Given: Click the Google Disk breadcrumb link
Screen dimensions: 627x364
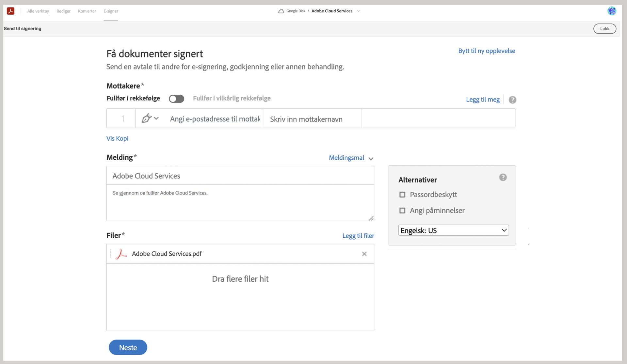Looking at the screenshot, I should pos(296,11).
